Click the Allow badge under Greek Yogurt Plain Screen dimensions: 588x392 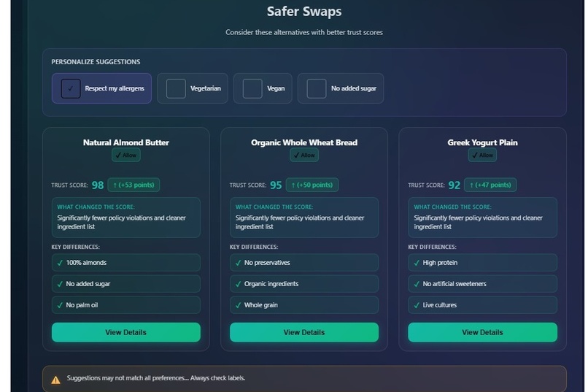click(x=482, y=155)
